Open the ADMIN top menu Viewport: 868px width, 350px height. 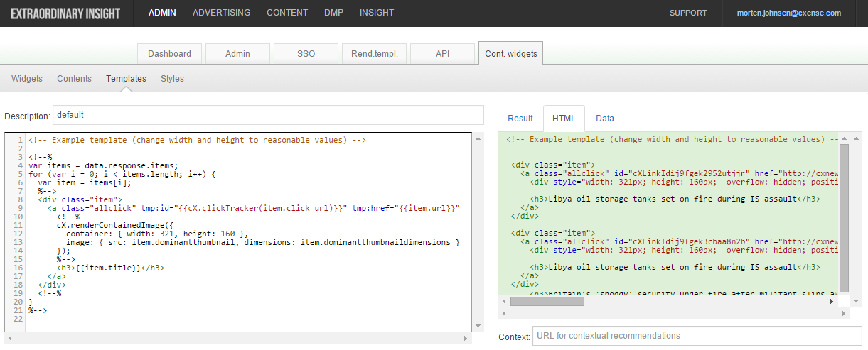162,13
